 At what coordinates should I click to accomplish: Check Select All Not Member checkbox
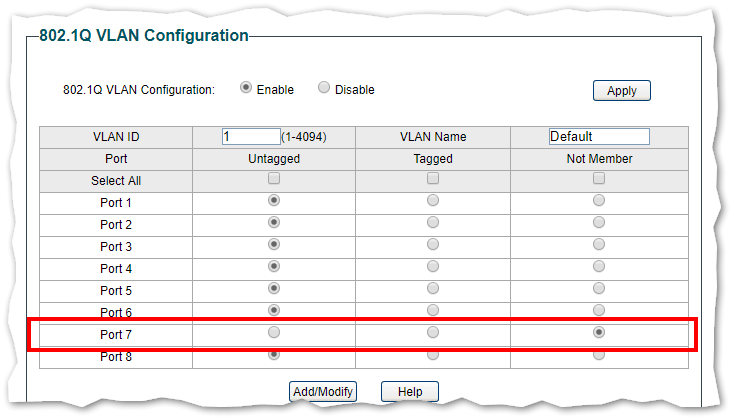coord(599,179)
